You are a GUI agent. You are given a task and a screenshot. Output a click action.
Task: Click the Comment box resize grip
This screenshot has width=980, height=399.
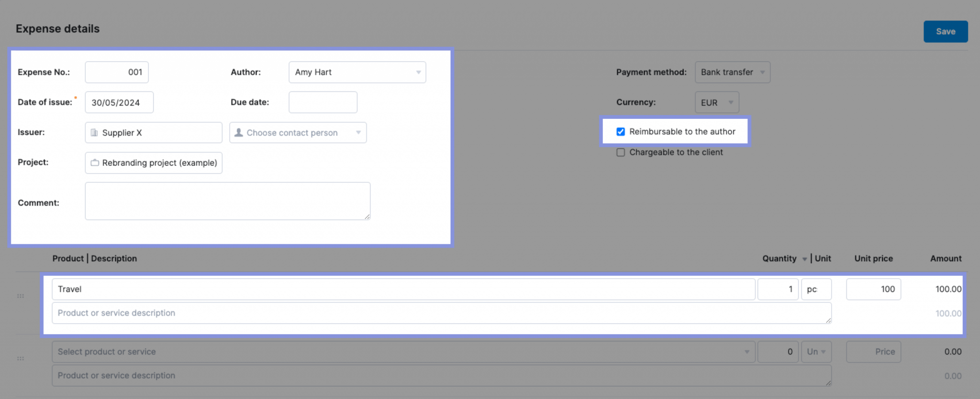tap(367, 217)
